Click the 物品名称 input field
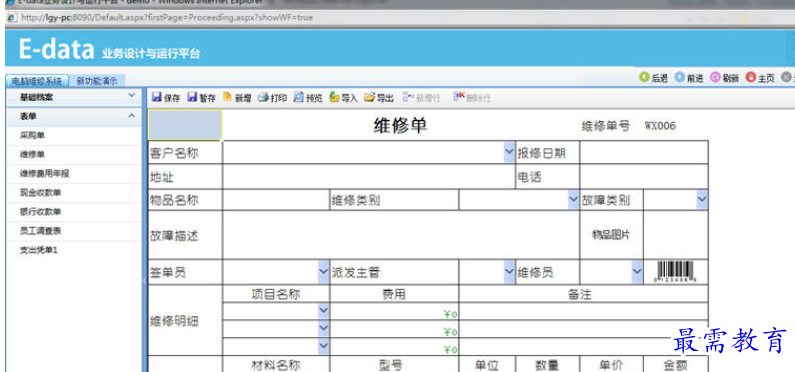This screenshot has height=372, width=795. tap(276, 200)
